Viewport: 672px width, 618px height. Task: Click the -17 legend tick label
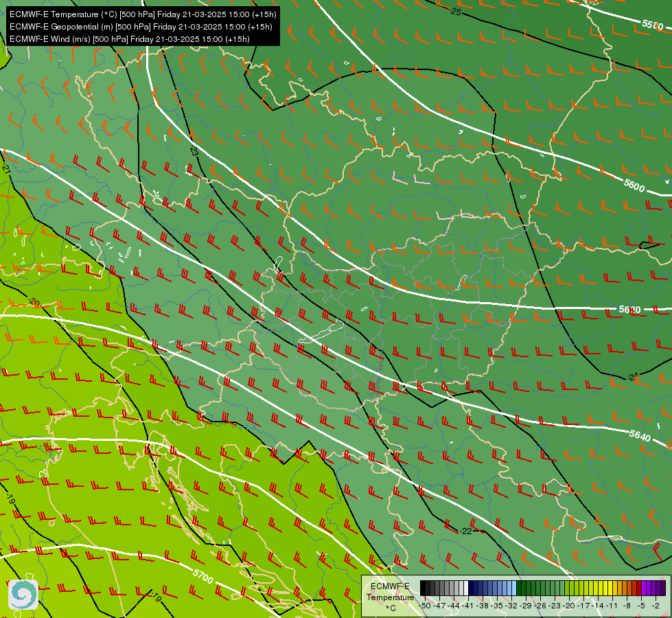point(583,606)
